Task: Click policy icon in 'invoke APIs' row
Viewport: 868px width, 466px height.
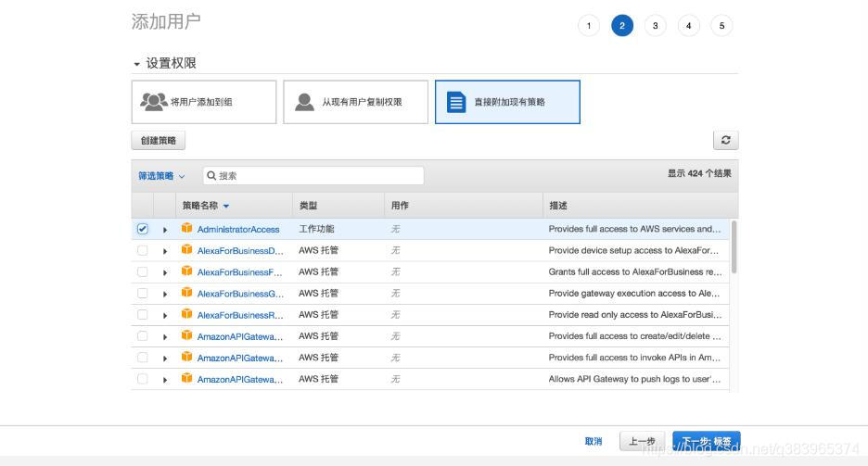Action: click(x=187, y=358)
